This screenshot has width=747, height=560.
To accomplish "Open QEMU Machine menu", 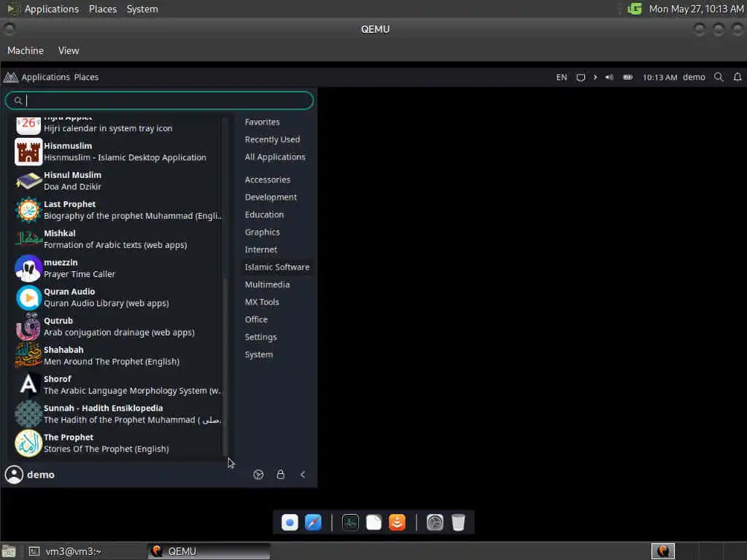I will coord(26,50).
